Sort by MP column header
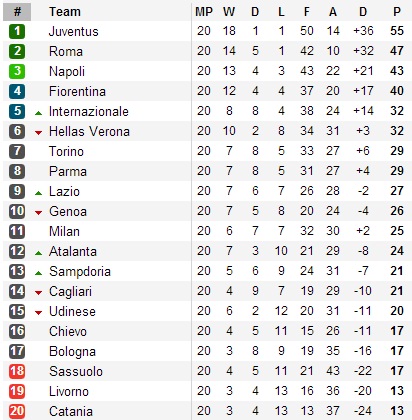This screenshot has width=412, height=420. [x=204, y=12]
